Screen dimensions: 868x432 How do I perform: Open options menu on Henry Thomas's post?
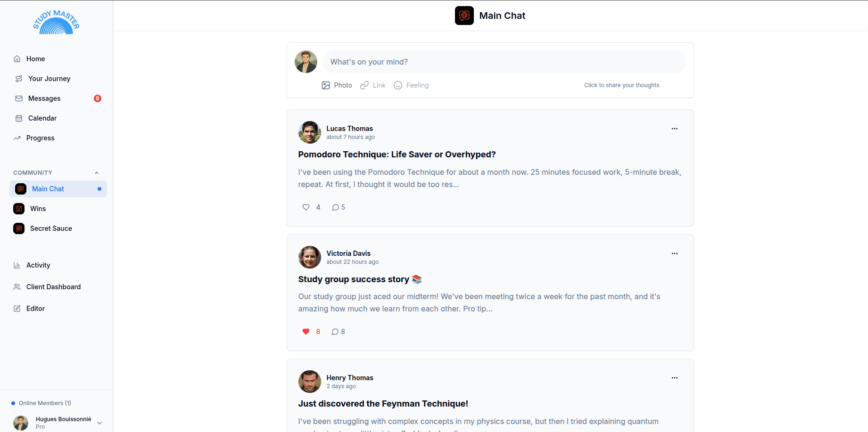pyautogui.click(x=675, y=377)
